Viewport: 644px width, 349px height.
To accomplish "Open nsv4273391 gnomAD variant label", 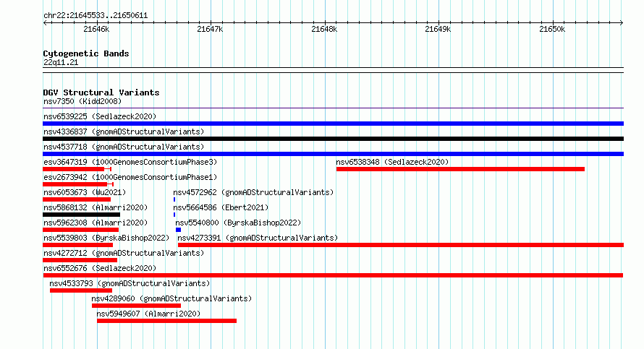I will click(258, 238).
